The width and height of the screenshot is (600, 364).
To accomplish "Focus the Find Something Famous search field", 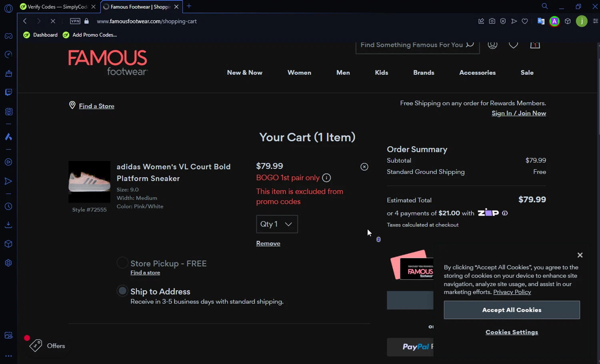I will coord(412,45).
